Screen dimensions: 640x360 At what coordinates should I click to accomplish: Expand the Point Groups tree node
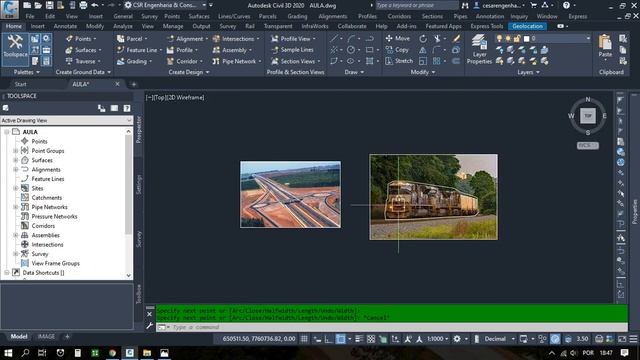click(16, 151)
